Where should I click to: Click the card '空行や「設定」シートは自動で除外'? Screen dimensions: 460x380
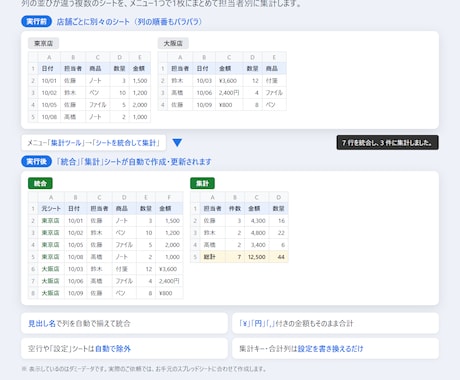click(124, 349)
